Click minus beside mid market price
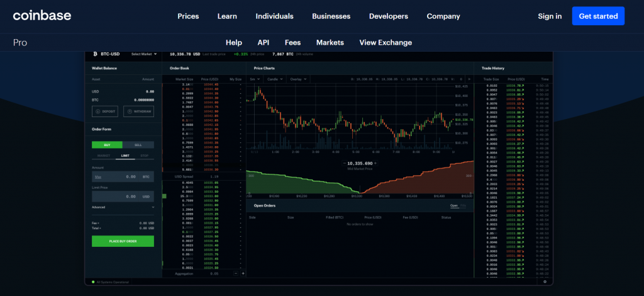 click(344, 163)
